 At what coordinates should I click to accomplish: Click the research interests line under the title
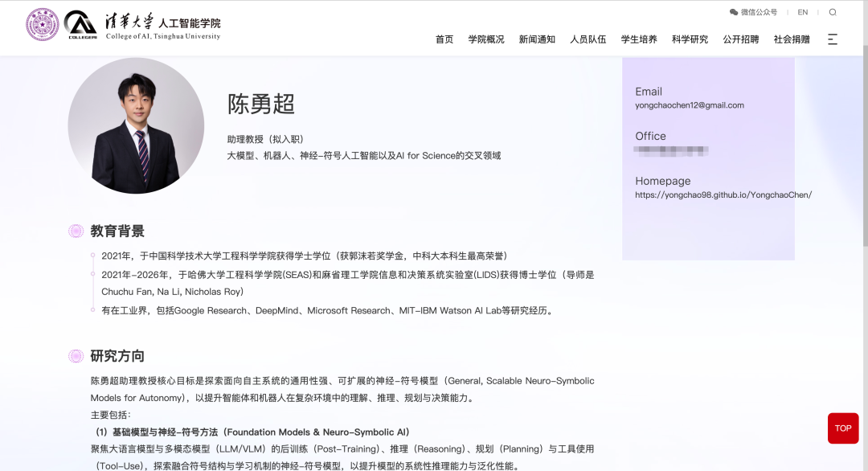click(364, 155)
